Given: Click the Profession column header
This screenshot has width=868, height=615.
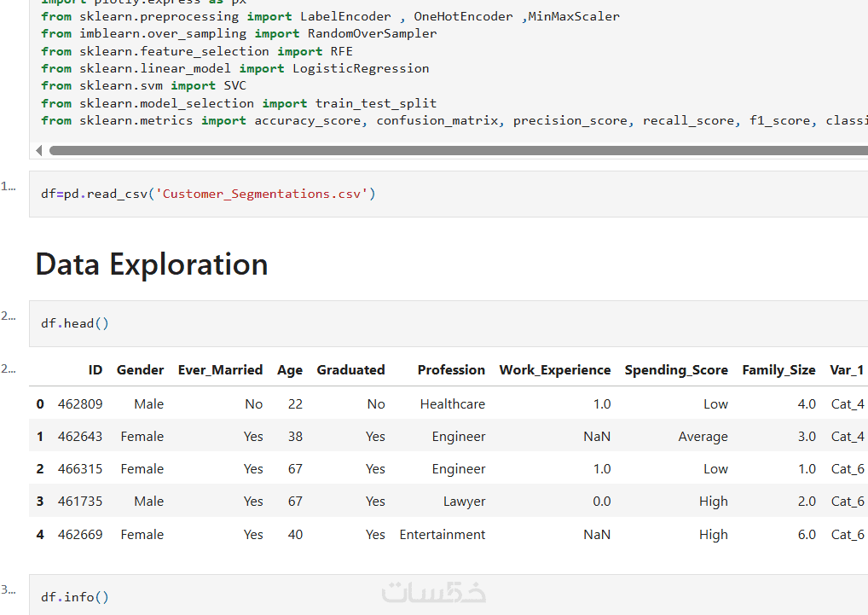Looking at the screenshot, I should pyautogui.click(x=451, y=370).
